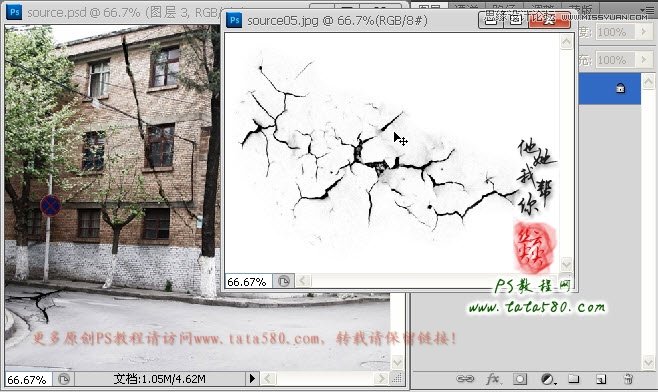This screenshot has height=392, width=658.
Task: Minimize the source05.jpg document window
Action: click(490, 20)
